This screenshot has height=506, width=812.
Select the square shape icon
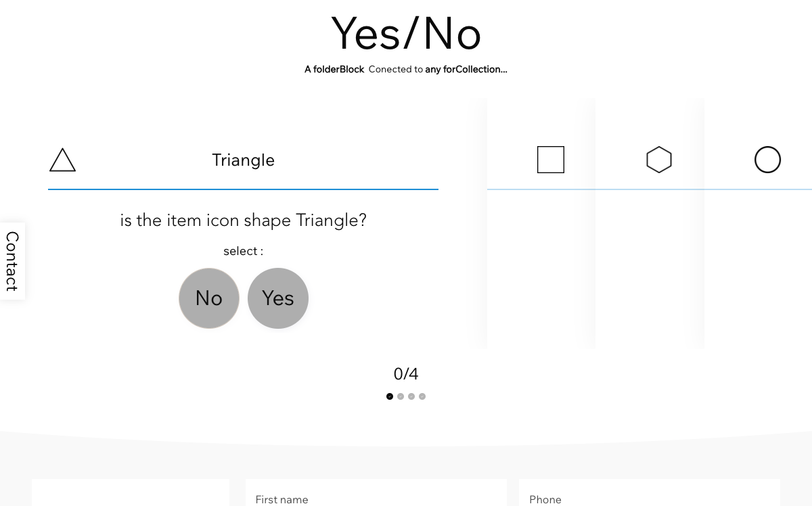pyautogui.click(x=551, y=160)
